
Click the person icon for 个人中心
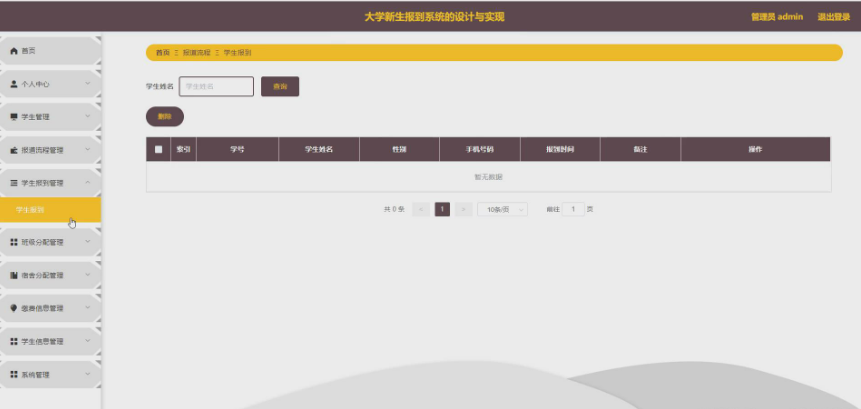tap(14, 84)
